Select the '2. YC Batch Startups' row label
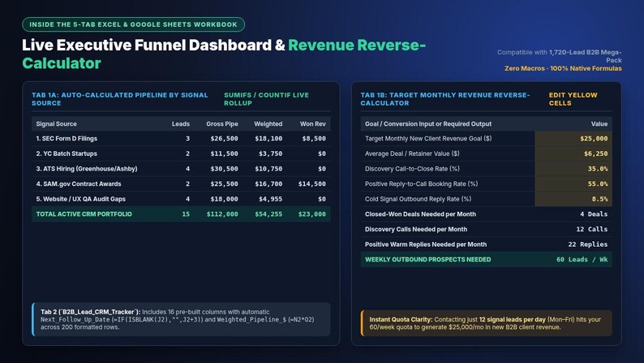Viewport: 644px width, 363px height. 67,153
